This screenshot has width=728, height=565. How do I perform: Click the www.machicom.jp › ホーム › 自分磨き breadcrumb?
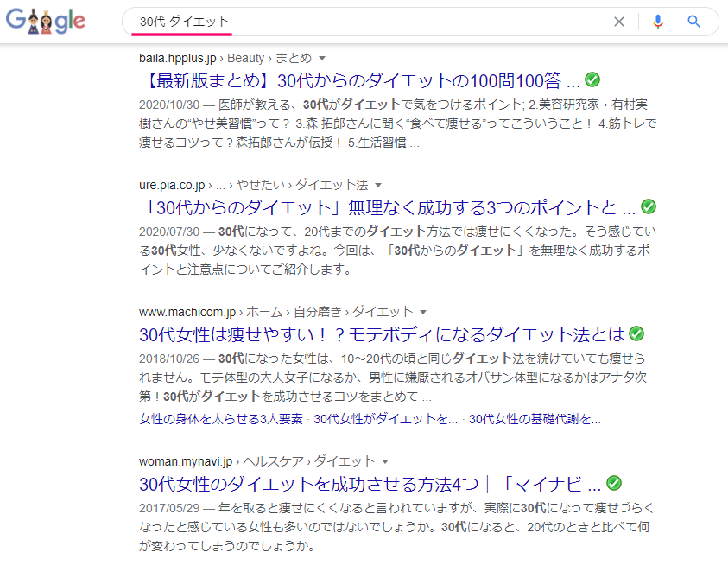click(275, 312)
